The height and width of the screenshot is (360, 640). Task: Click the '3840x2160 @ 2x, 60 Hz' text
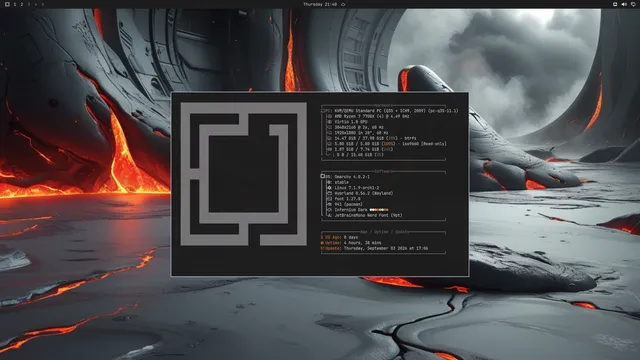(359, 127)
